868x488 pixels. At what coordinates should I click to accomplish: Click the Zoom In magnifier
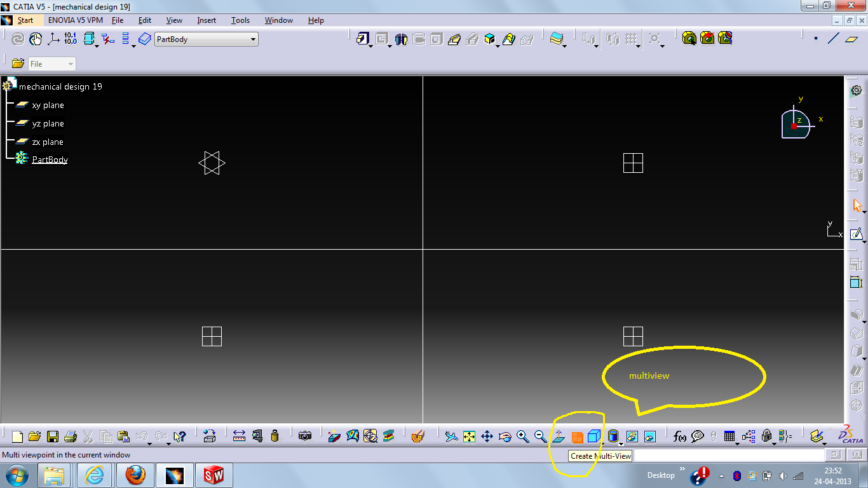click(522, 437)
